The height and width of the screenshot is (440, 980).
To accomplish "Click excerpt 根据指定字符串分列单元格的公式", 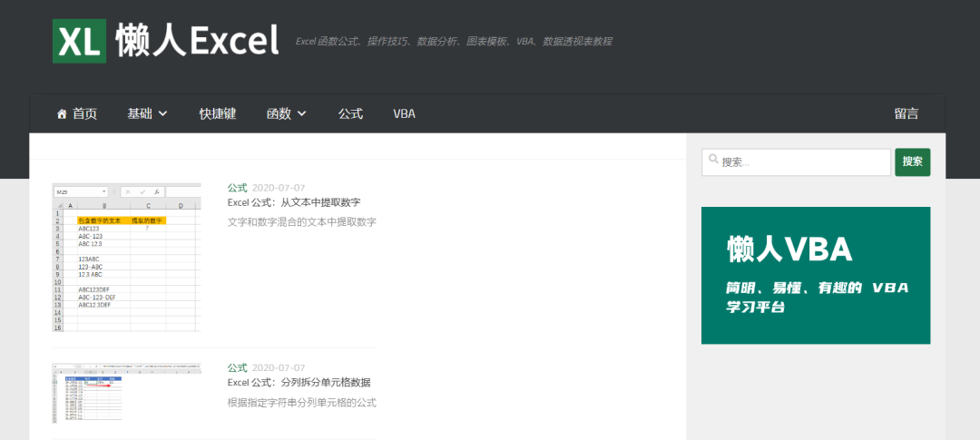I will [x=302, y=403].
